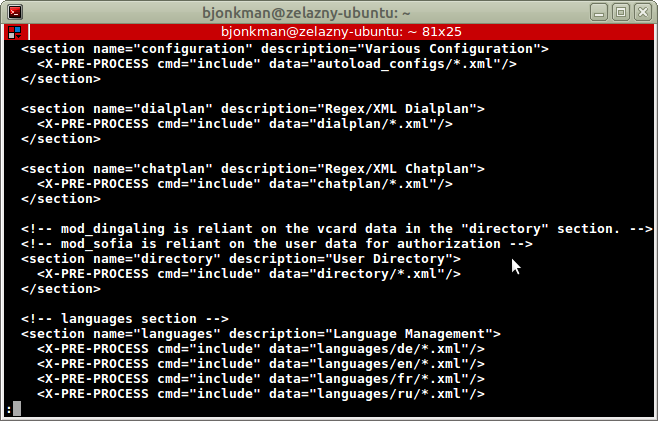Select the red terminal title showing 81x25

click(x=328, y=32)
